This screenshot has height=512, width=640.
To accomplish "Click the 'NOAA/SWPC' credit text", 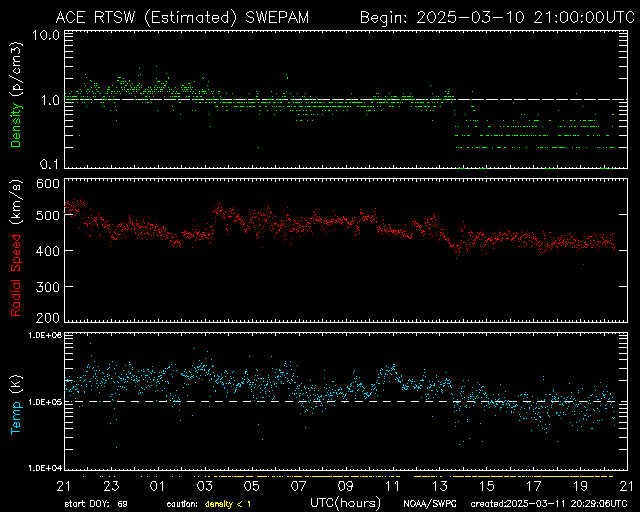I will [x=430, y=504].
